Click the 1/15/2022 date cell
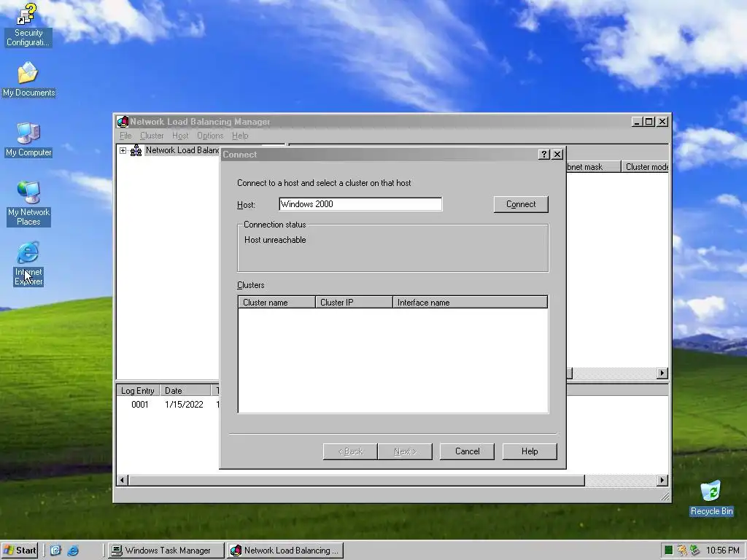This screenshot has height=560, width=747. tap(184, 404)
